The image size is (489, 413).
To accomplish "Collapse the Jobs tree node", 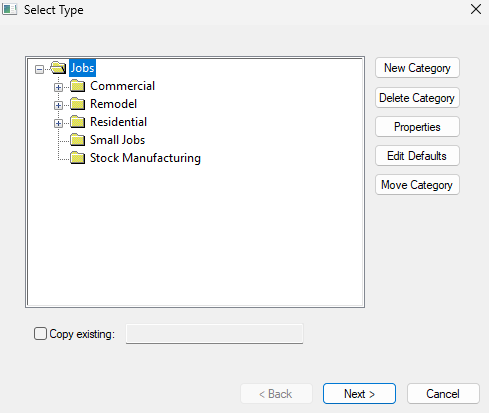I will pyautogui.click(x=39, y=69).
